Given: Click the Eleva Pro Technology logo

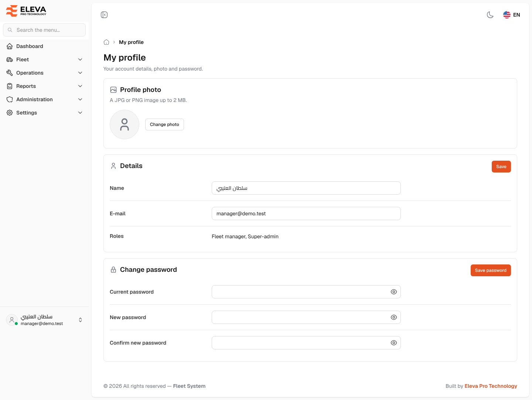Looking at the screenshot, I should tap(26, 11).
